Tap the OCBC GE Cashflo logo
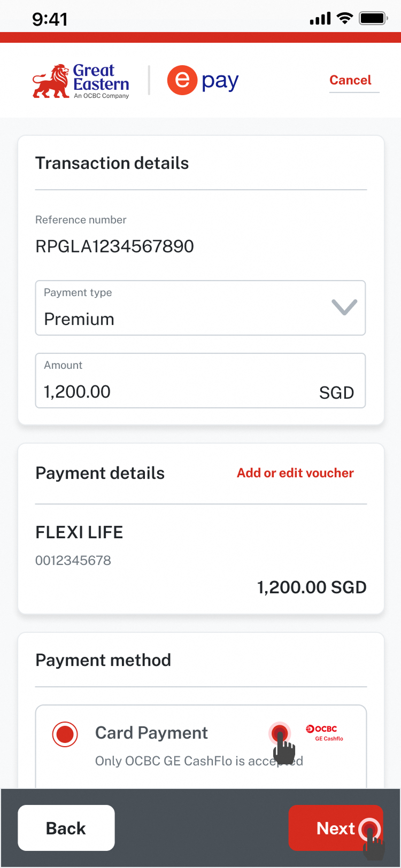401x868 pixels. coord(324,733)
